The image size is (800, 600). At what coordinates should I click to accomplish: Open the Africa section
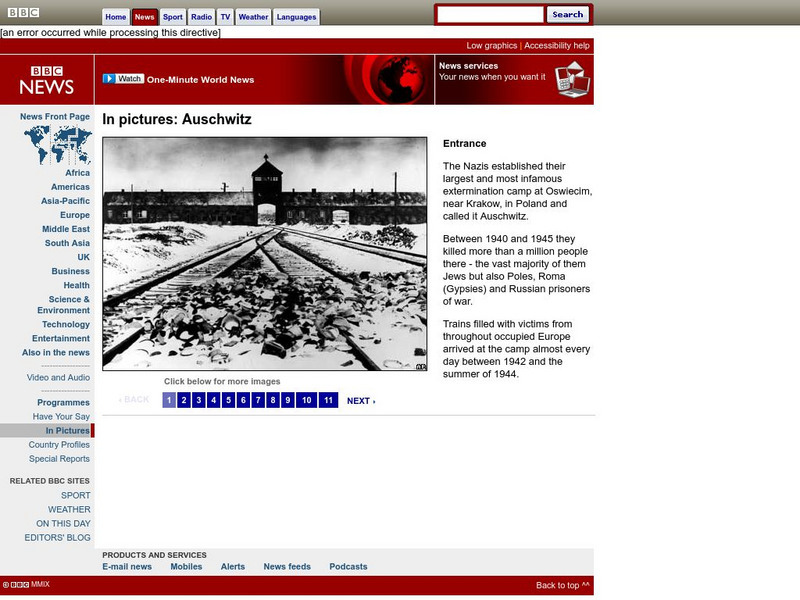click(77, 172)
